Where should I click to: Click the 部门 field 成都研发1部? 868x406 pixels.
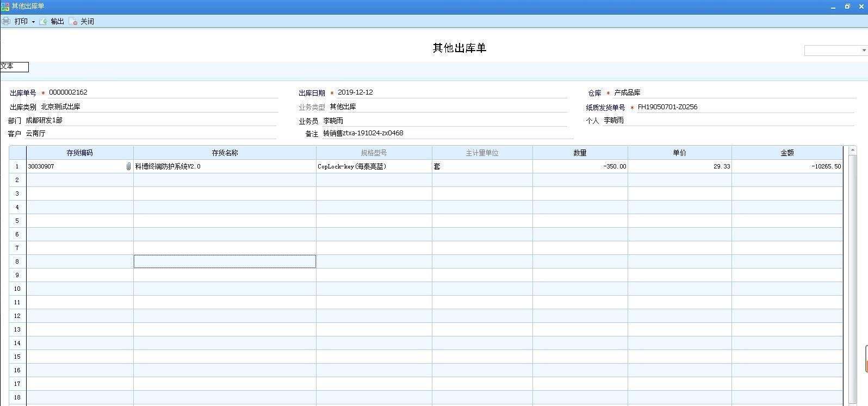[151, 121]
